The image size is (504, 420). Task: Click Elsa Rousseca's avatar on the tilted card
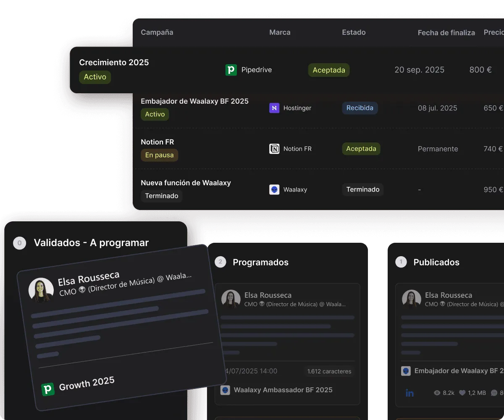coord(41,290)
